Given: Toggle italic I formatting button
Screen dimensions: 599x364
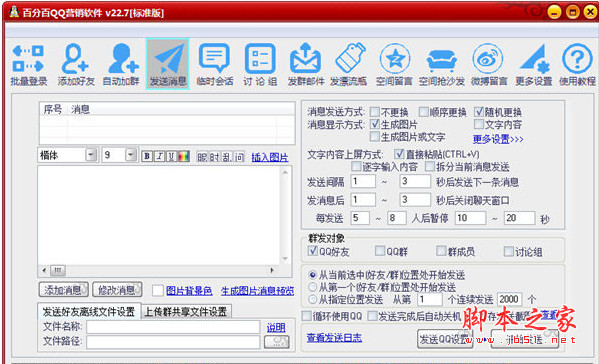Looking at the screenshot, I should (160, 156).
